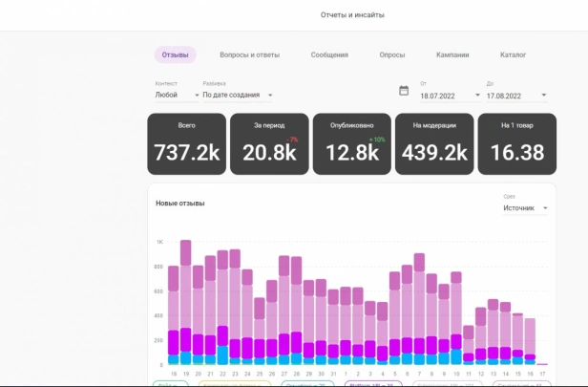Open the Разбивка dropdown По дате создания
The width and height of the screenshot is (588, 387).
[x=238, y=95]
